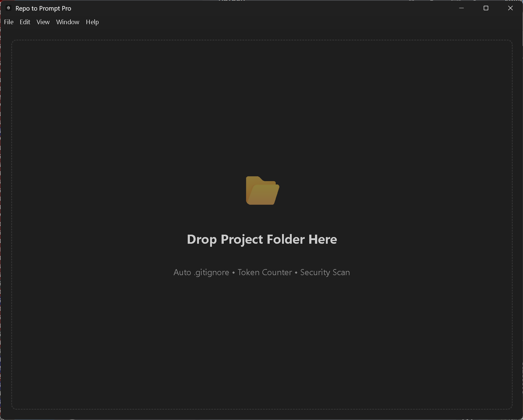523x420 pixels.
Task: Maximize the Repo to Prompt Pro window
Action: (486, 8)
